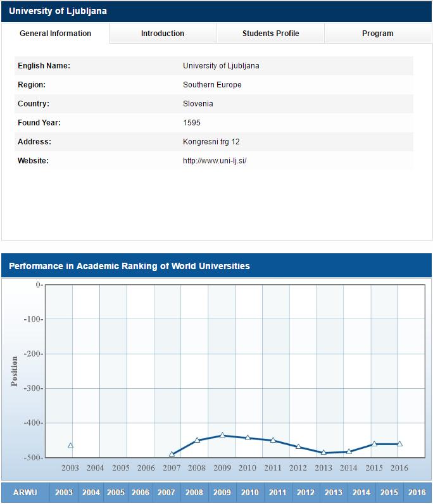Click the Position axis label on chart

click(x=15, y=371)
